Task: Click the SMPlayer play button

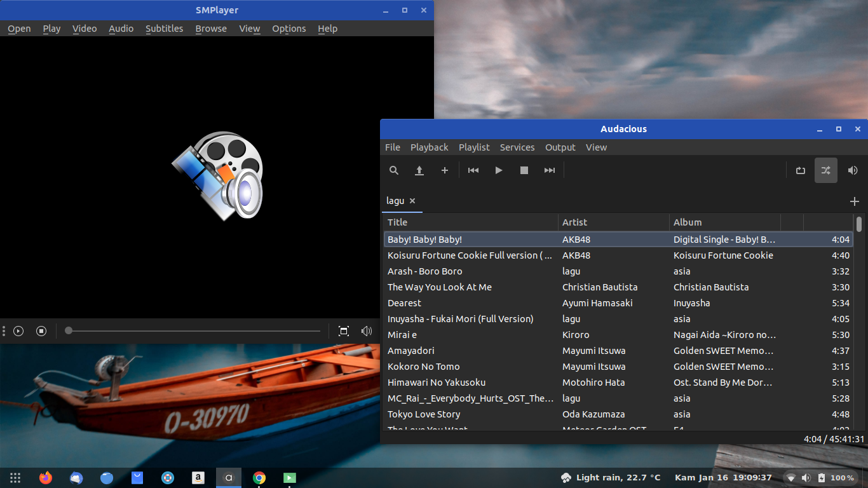Action: [18, 331]
